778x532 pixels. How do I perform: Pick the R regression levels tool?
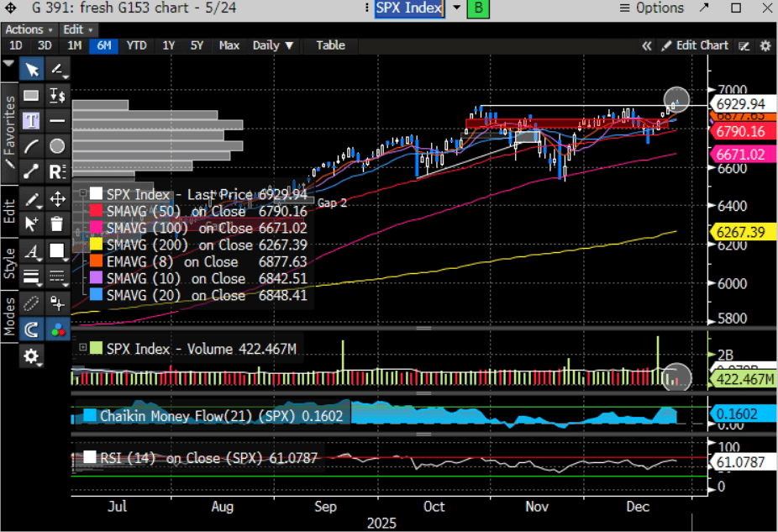pyautogui.click(x=58, y=171)
